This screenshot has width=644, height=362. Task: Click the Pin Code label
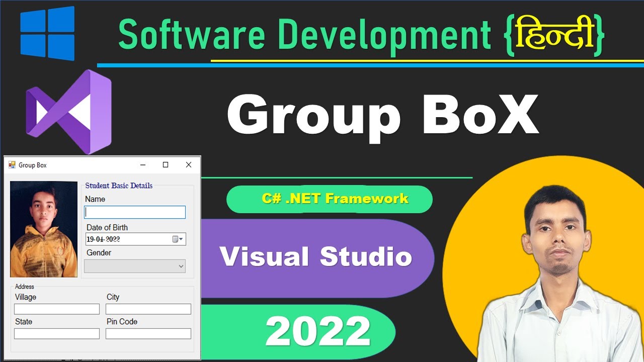click(x=122, y=322)
